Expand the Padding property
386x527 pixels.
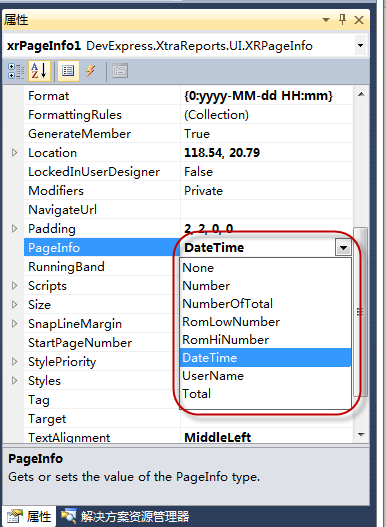click(x=14, y=229)
